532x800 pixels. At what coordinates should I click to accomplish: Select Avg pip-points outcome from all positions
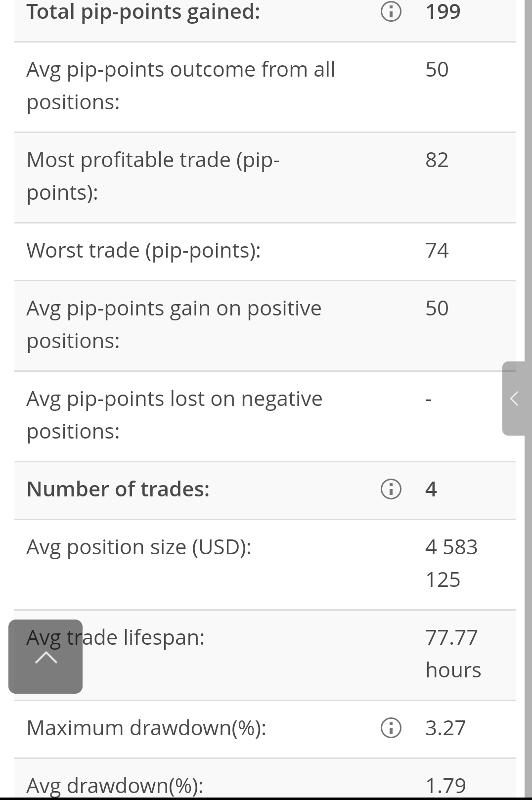(181, 86)
